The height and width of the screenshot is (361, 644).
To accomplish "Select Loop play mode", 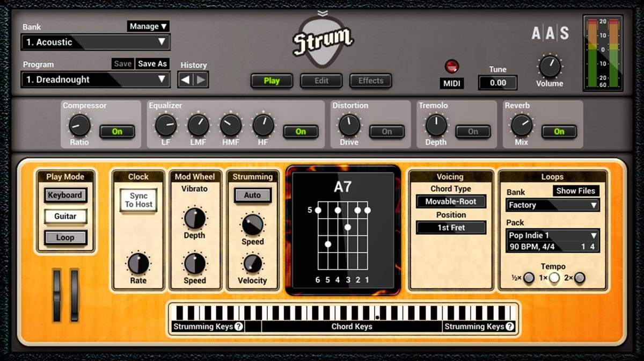I will click(x=65, y=237).
